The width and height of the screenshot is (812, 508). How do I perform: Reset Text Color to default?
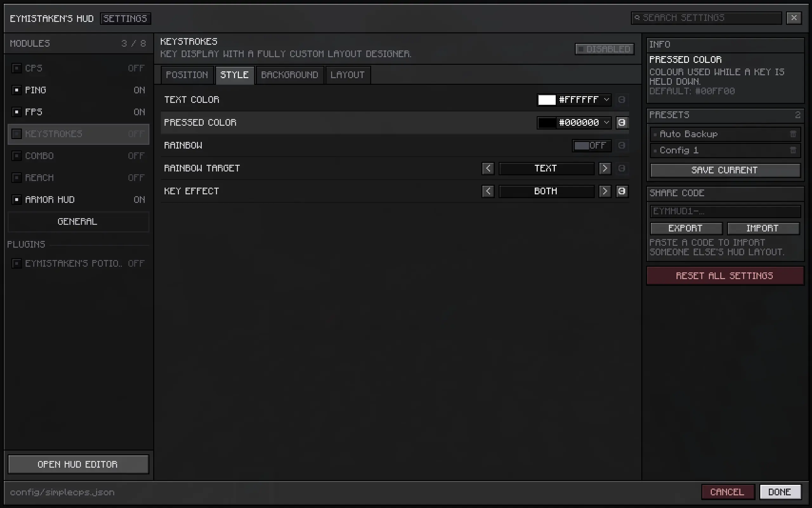coord(622,100)
